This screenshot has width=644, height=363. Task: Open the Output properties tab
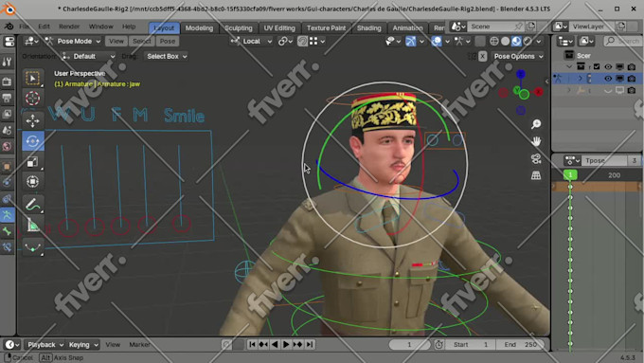click(x=7, y=98)
